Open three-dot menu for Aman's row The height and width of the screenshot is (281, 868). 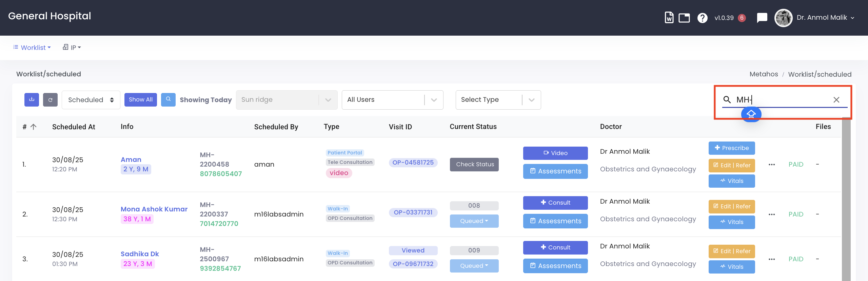772,165
